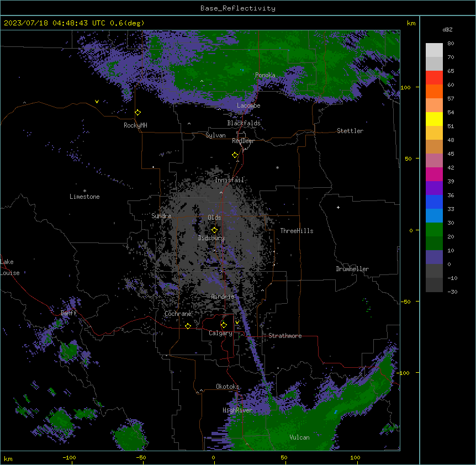
Task: Click the RedDeer city label
Action: (243, 141)
